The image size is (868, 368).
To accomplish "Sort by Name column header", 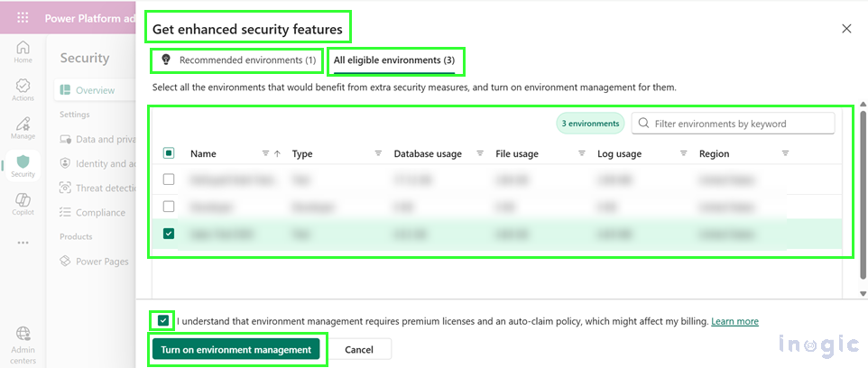I will pos(203,154).
